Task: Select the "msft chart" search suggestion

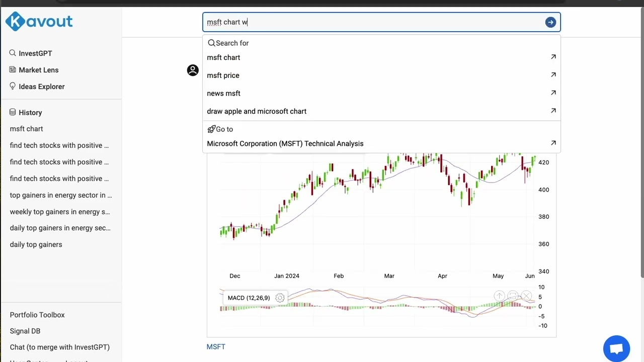Action: click(381, 57)
